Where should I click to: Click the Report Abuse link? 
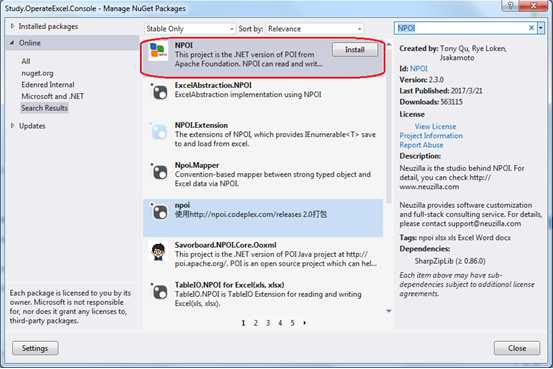tap(421, 145)
